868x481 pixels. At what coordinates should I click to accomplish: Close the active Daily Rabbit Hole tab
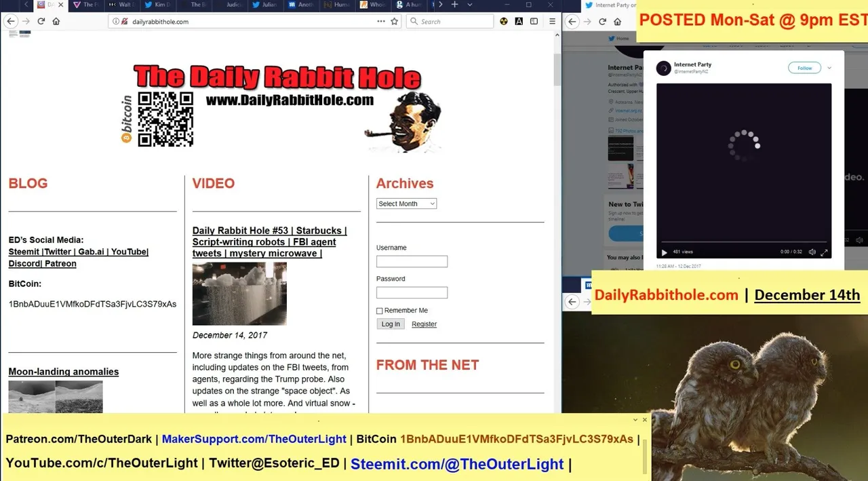(61, 5)
